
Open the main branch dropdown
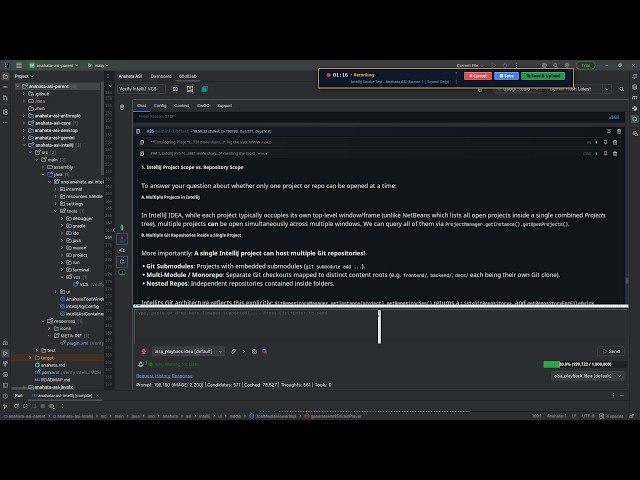coord(98,65)
